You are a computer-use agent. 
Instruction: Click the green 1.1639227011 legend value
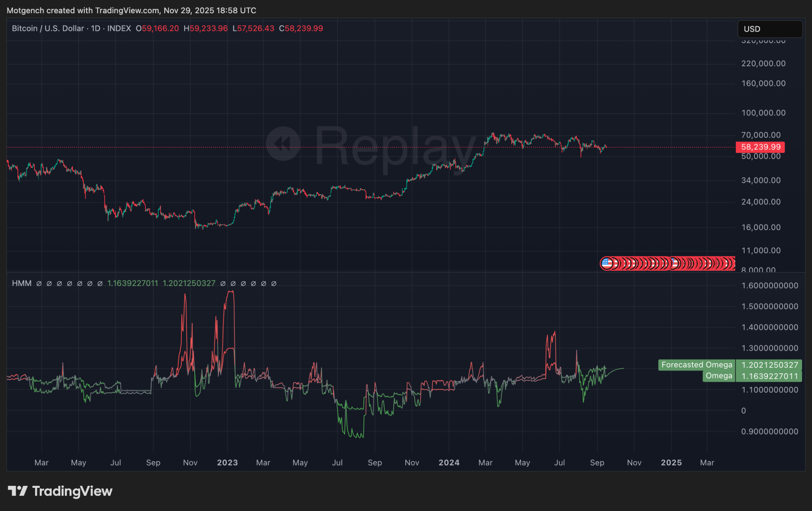tap(133, 283)
